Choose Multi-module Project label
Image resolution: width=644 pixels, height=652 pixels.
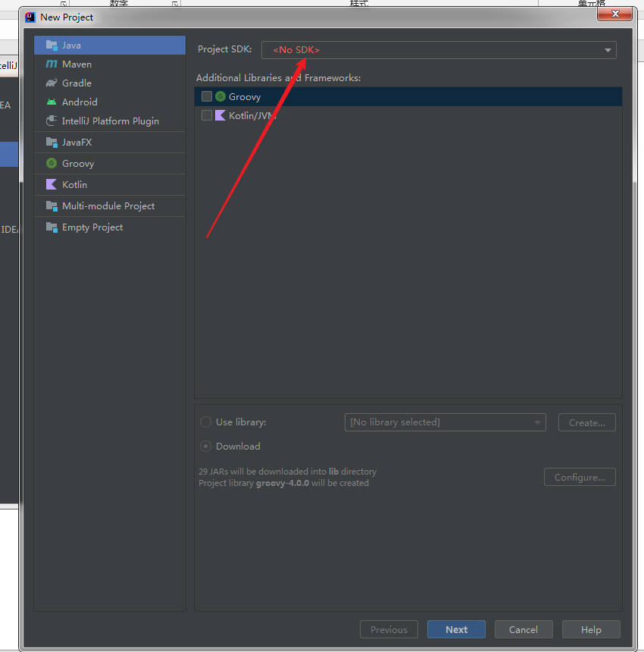tap(108, 206)
